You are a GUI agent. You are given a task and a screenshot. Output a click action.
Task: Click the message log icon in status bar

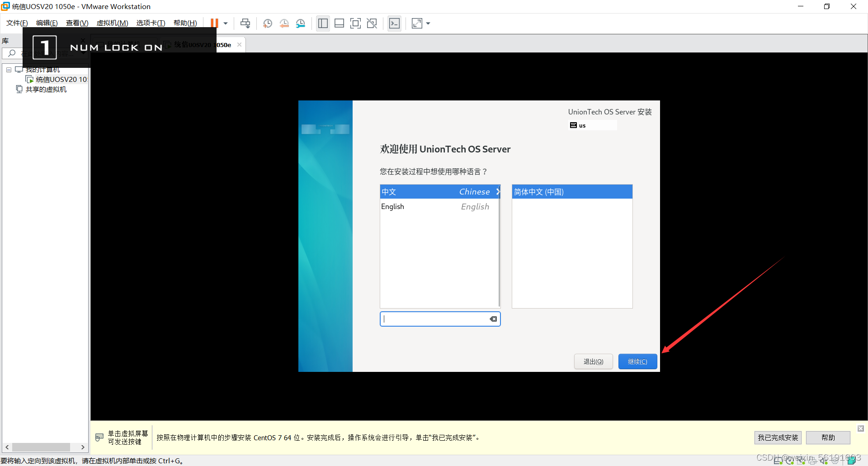tap(852, 461)
